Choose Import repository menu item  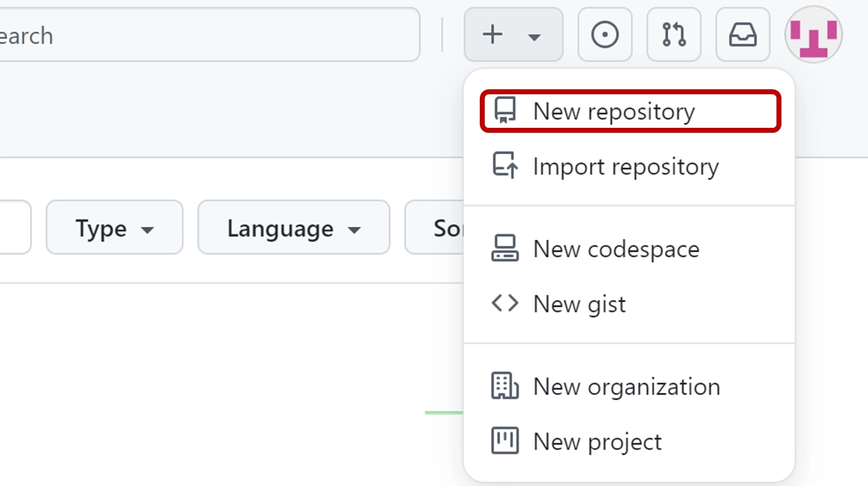626,166
